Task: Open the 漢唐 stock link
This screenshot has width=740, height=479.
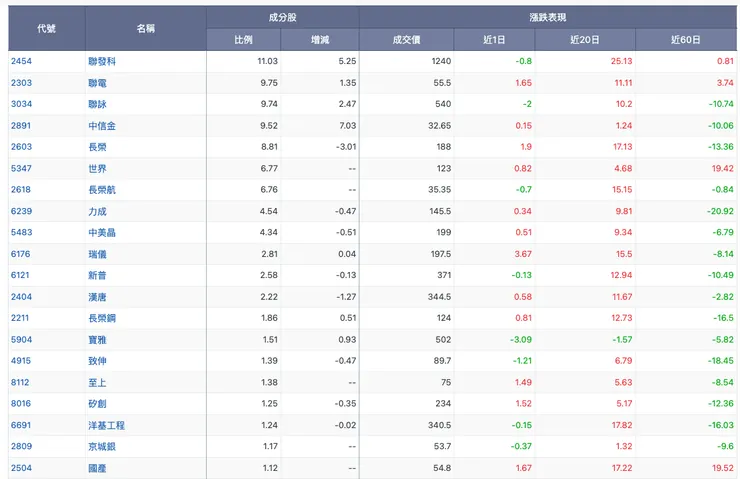Action: (x=97, y=297)
